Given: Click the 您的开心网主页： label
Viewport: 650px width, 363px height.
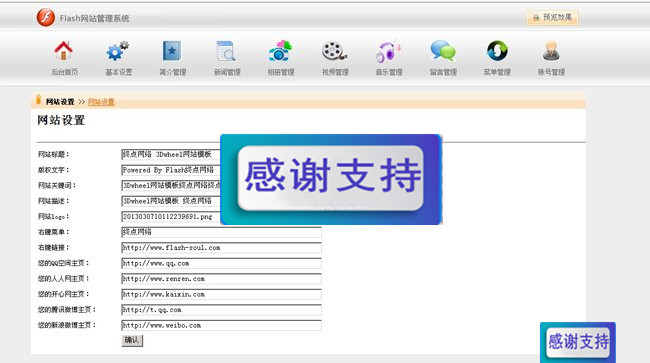Looking at the screenshot, I should click(x=63, y=294).
